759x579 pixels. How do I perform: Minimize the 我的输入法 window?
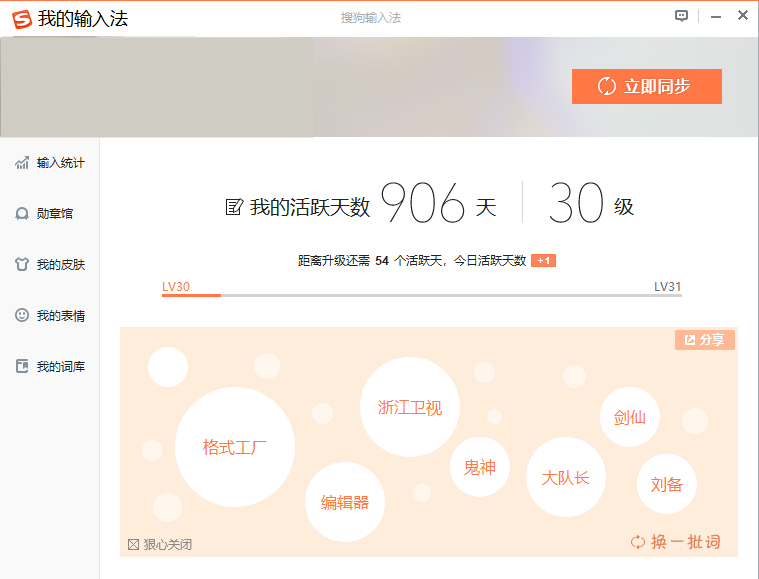pyautogui.click(x=716, y=17)
